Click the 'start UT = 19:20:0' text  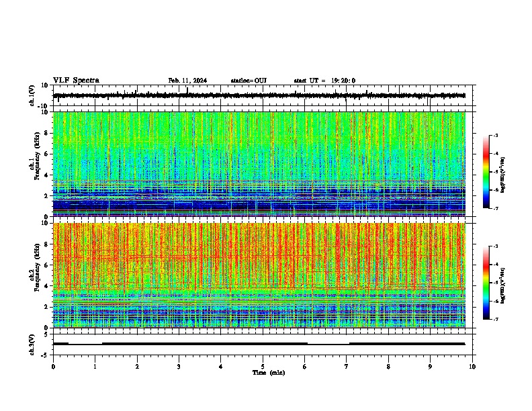[324, 81]
